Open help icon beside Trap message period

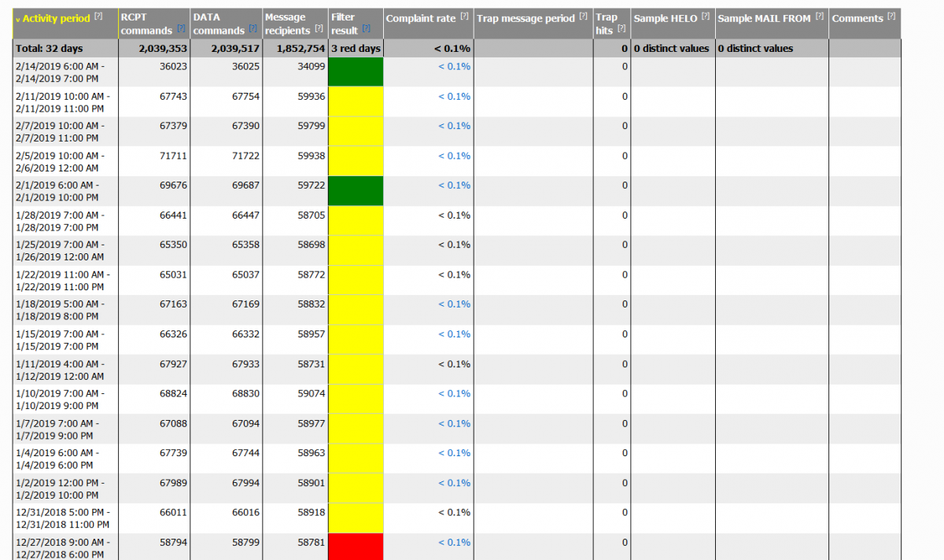(x=583, y=17)
